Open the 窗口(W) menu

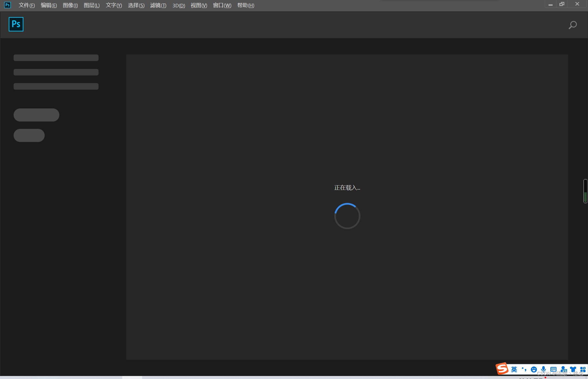click(x=222, y=5)
